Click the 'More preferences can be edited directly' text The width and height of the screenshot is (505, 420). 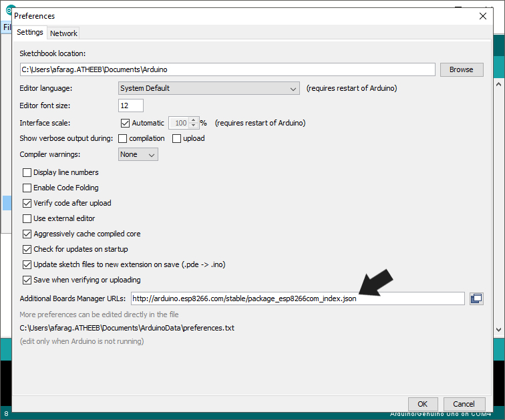[99, 314]
